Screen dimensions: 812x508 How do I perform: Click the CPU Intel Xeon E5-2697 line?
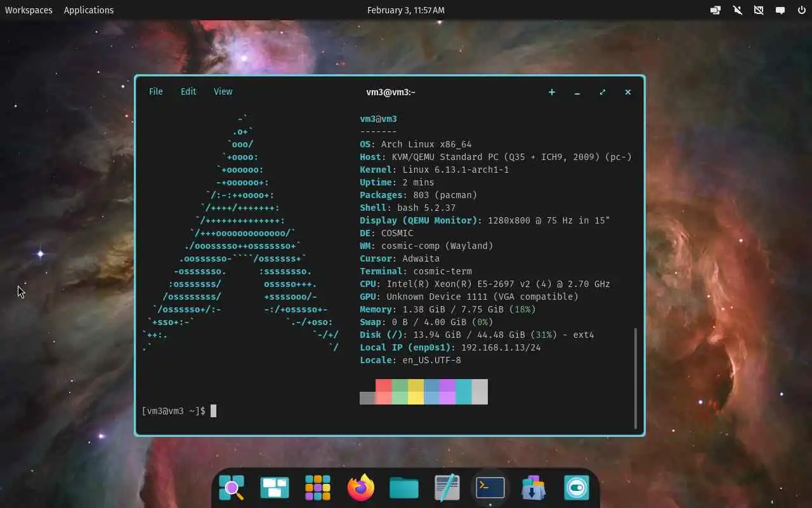[485, 284]
